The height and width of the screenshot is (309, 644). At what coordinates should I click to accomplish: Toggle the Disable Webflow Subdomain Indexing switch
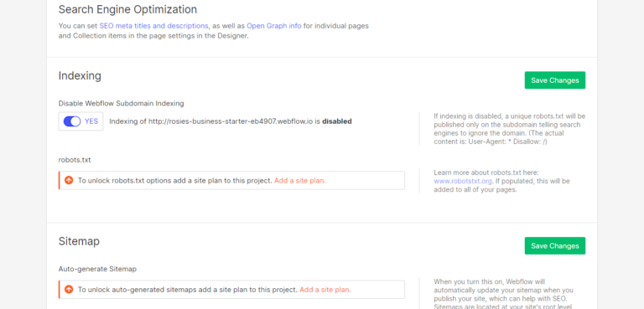(x=72, y=121)
